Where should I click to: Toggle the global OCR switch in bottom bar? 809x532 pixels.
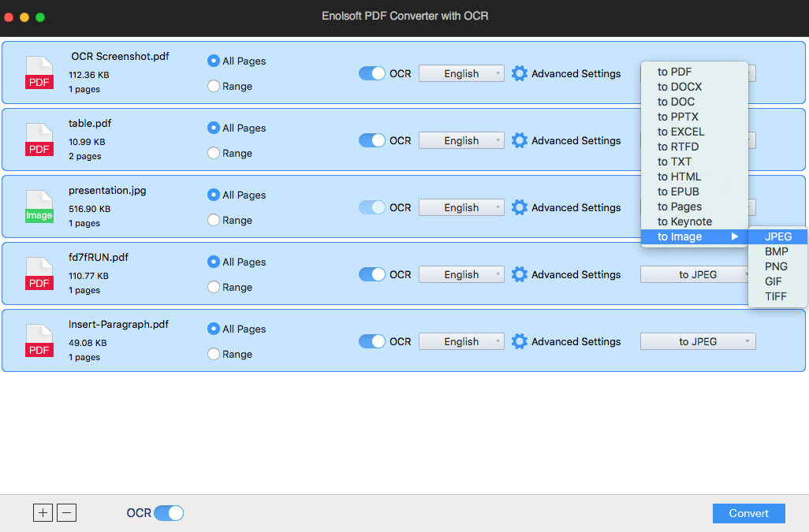pyautogui.click(x=169, y=513)
